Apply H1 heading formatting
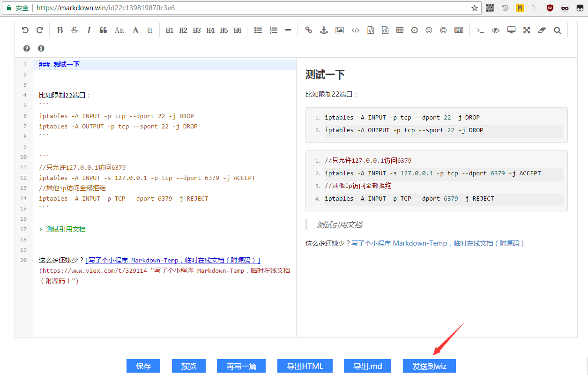This screenshot has width=588, height=375. (169, 30)
